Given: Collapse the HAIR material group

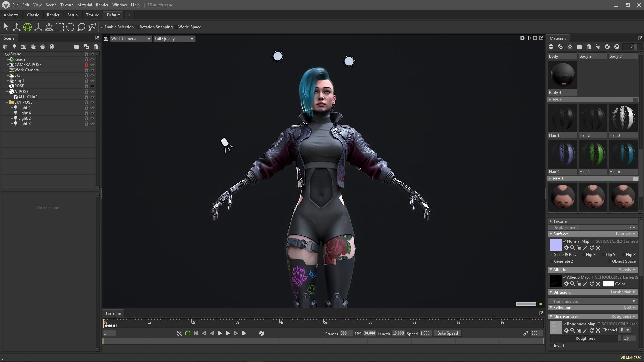Looking at the screenshot, I should [x=550, y=100].
